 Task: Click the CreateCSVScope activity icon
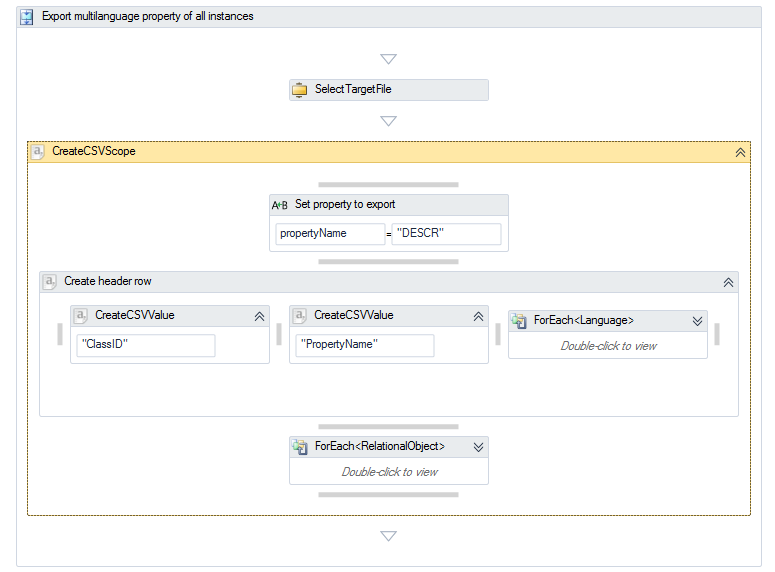(38, 151)
